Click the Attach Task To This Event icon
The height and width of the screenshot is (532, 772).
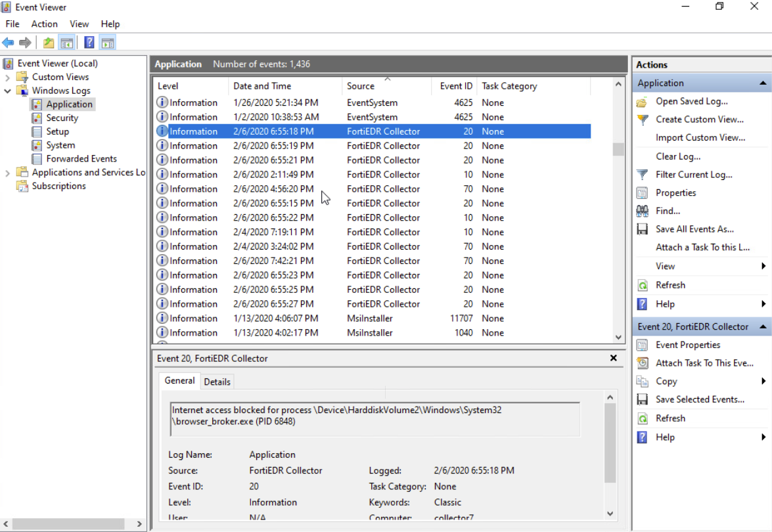pos(643,363)
